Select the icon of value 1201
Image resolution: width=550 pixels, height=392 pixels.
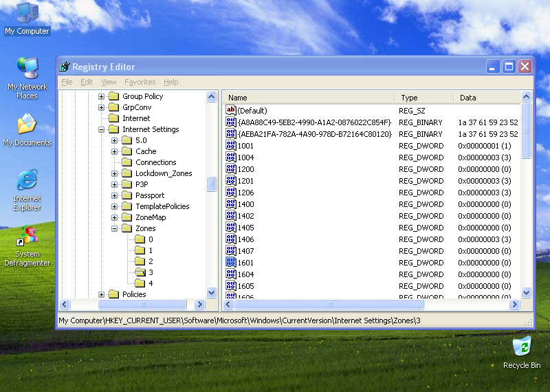tap(230, 181)
